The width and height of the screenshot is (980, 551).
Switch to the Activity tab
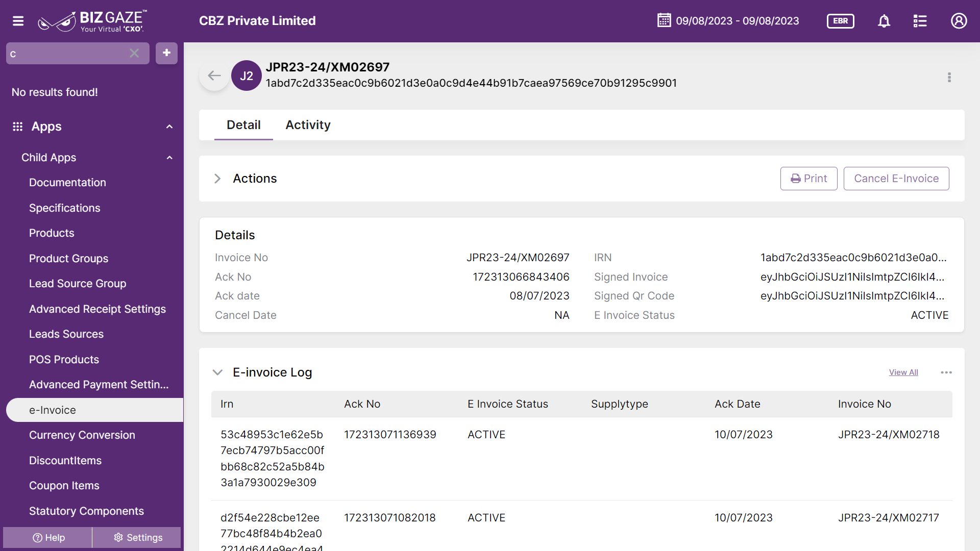[308, 125]
